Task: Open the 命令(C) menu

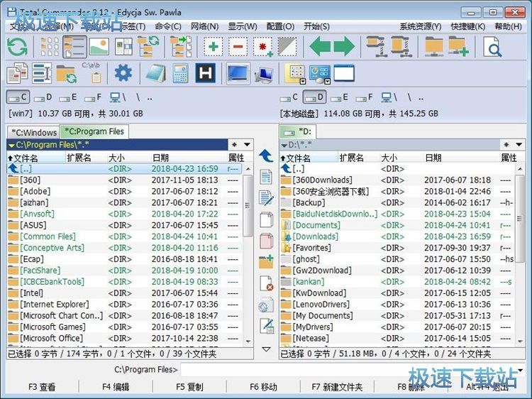Action: [x=167, y=26]
